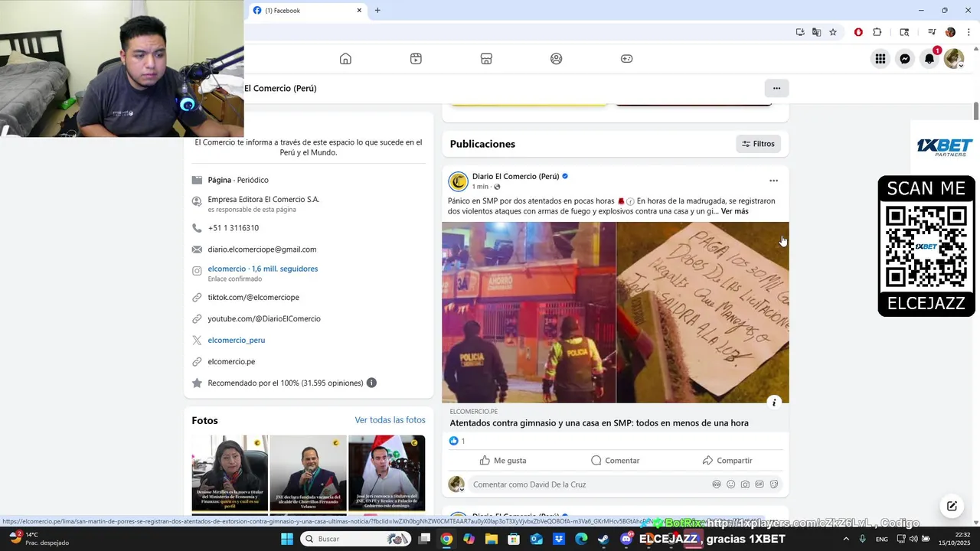The image size is (980, 551).
Task: Open post options three-dot menu
Action: [x=773, y=181]
